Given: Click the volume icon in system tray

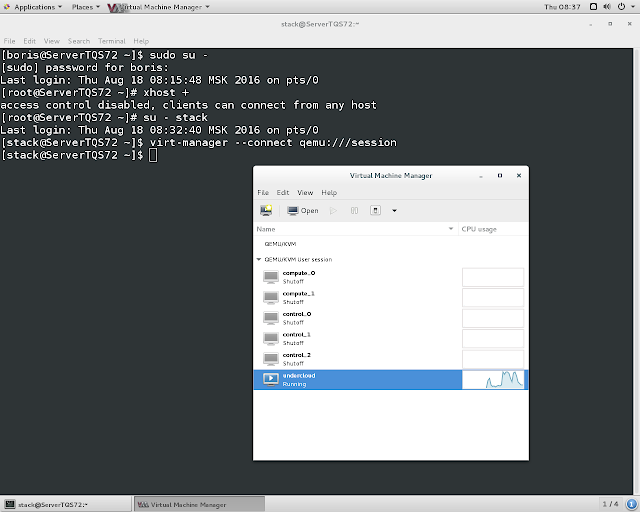Looking at the screenshot, I should (607, 7).
